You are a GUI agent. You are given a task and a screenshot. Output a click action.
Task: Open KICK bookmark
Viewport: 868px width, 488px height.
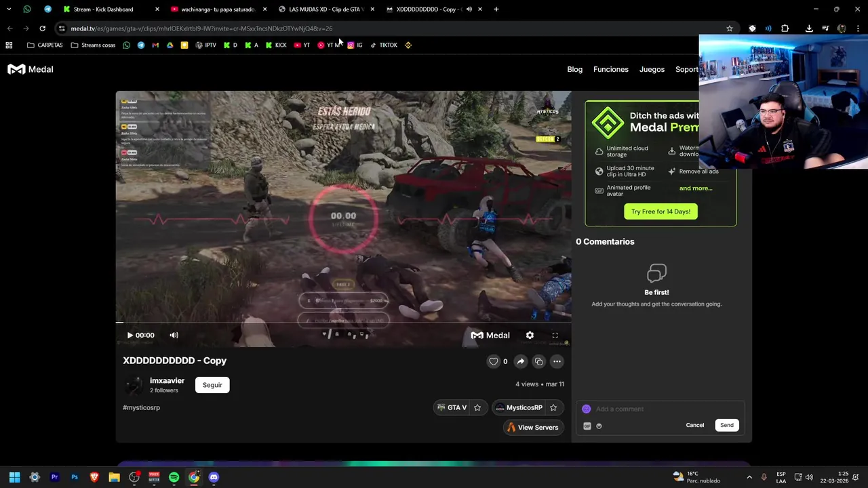pos(276,45)
